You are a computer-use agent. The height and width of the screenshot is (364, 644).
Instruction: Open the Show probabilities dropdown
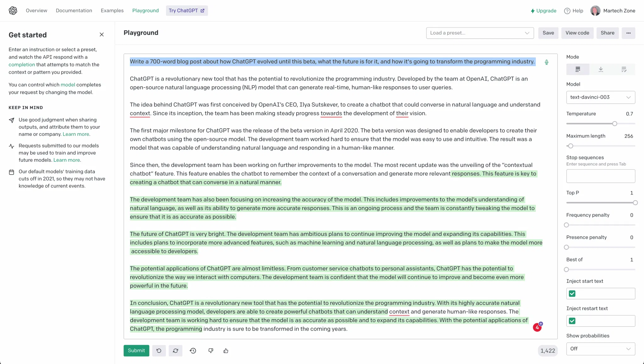click(600, 349)
